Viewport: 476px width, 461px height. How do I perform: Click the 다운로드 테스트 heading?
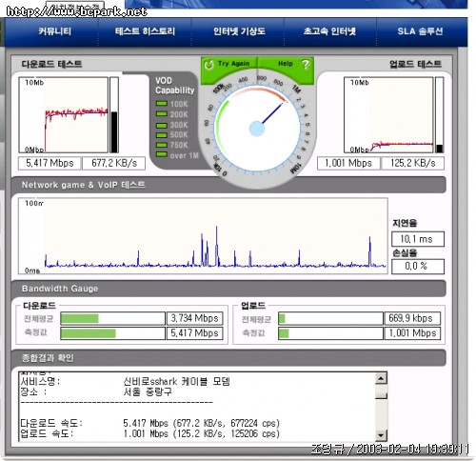tap(51, 64)
